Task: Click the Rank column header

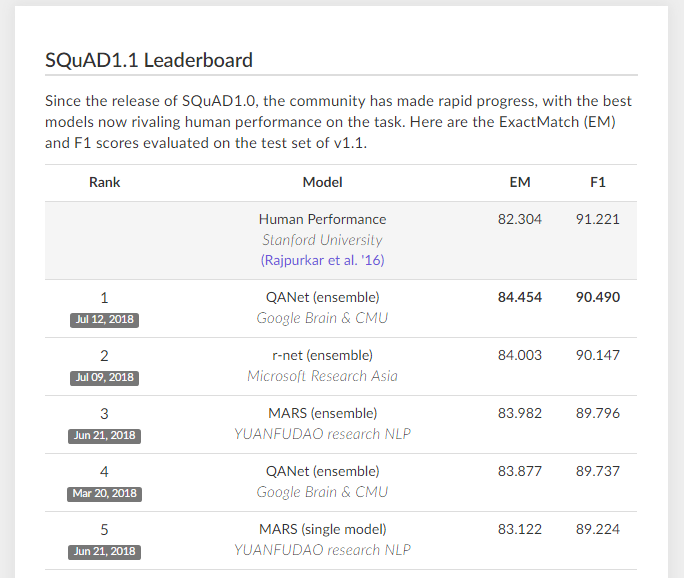Action: pos(104,182)
